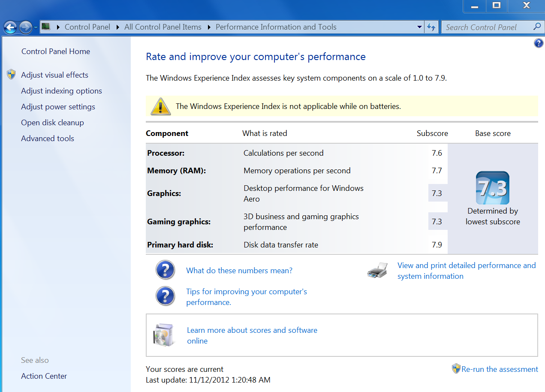The height and width of the screenshot is (392, 545).
Task: Expand the arrow after Control Panel breadcrumb
Action: [x=117, y=27]
